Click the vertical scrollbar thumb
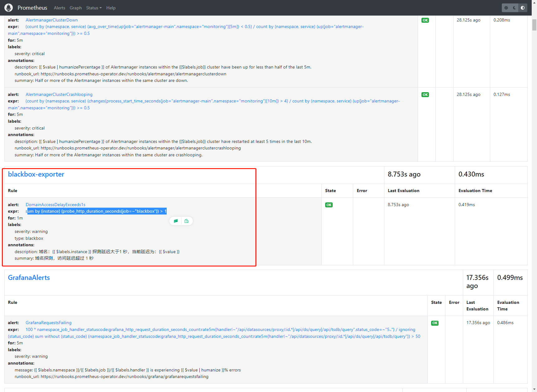The image size is (537, 392). pos(535,25)
